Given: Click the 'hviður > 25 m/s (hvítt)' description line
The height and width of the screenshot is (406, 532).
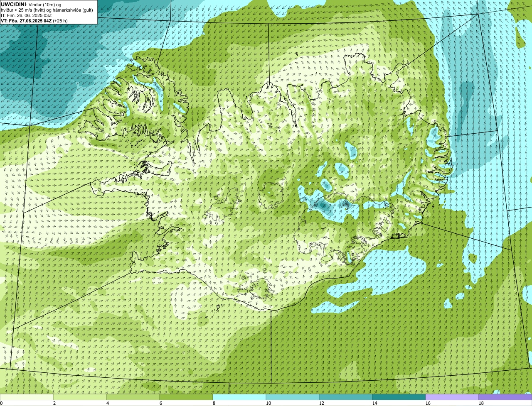Looking at the screenshot, I should coord(47,10).
